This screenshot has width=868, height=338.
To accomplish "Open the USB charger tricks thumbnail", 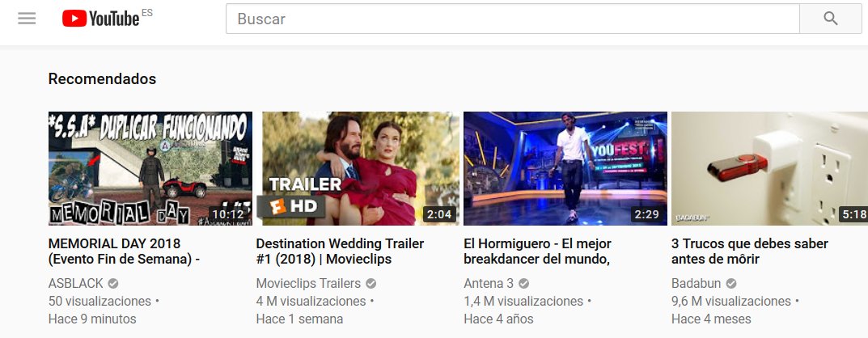I will coord(769,168).
